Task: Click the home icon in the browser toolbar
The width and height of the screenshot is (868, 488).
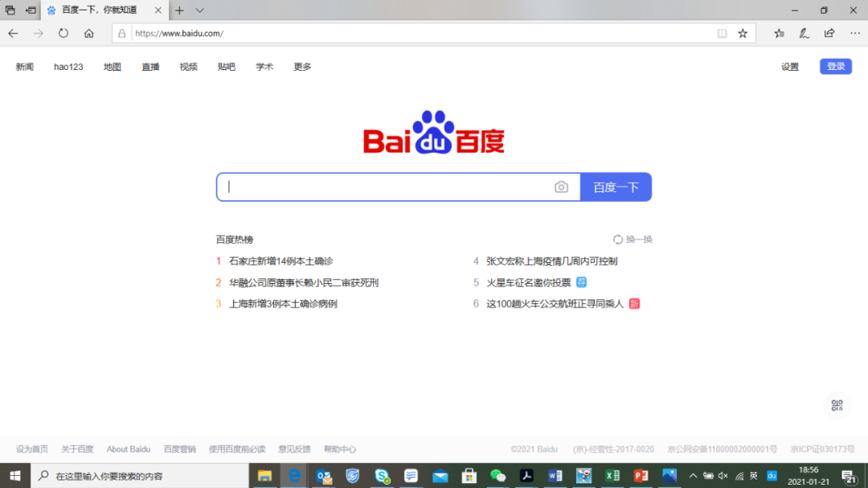Action: coord(88,33)
